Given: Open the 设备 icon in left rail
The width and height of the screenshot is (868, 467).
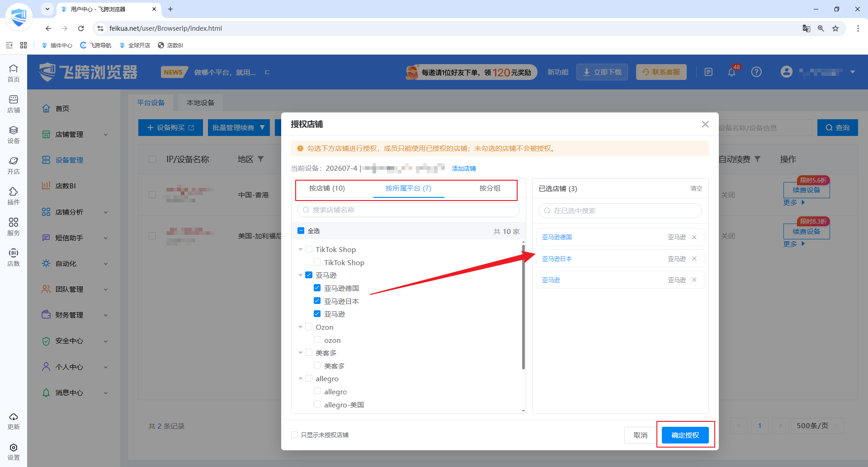Looking at the screenshot, I should [x=14, y=134].
